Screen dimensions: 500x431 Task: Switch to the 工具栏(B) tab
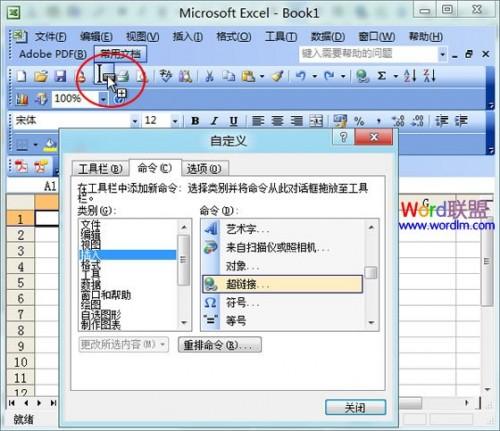point(100,169)
